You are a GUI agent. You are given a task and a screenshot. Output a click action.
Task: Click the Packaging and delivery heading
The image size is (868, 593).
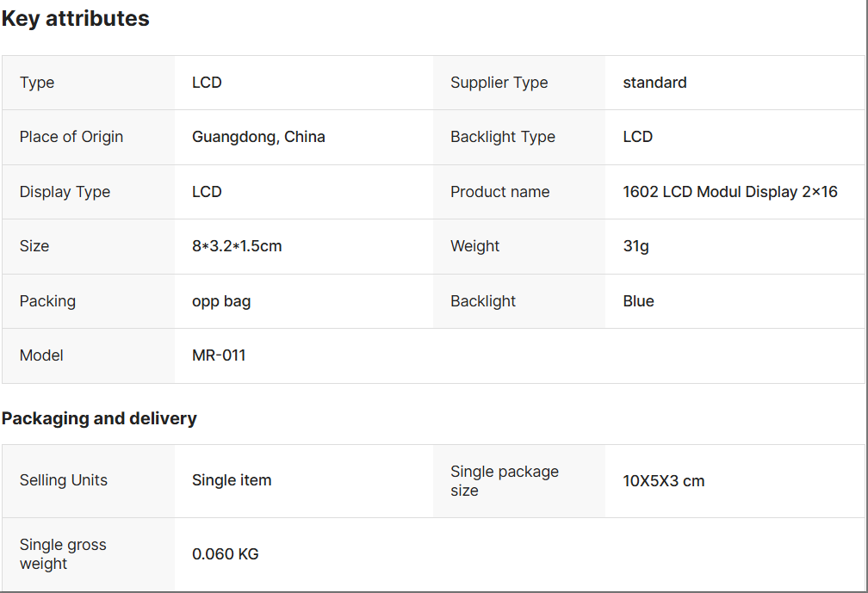pos(99,418)
